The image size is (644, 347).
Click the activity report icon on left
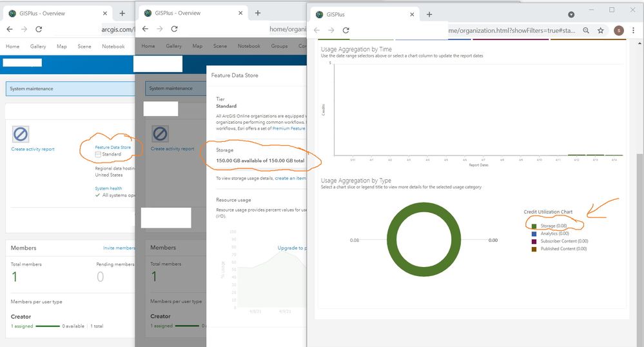coord(21,134)
